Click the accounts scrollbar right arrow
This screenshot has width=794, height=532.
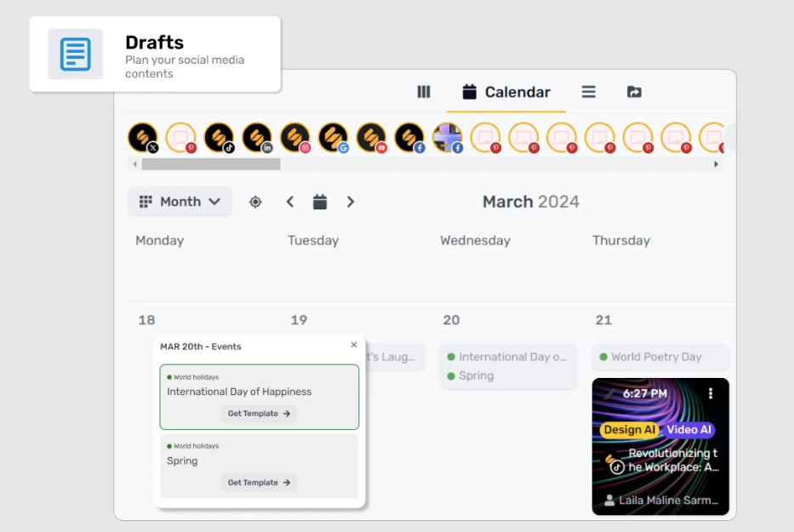(x=716, y=164)
